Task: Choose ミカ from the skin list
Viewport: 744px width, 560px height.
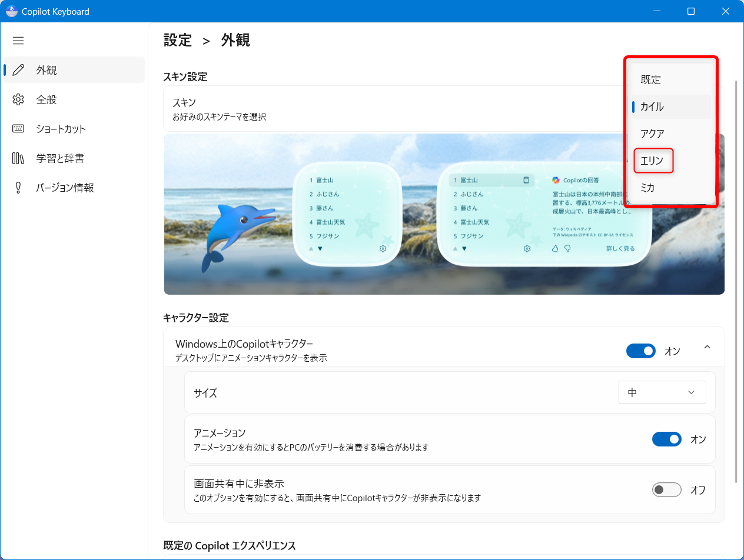Action: 672,188
